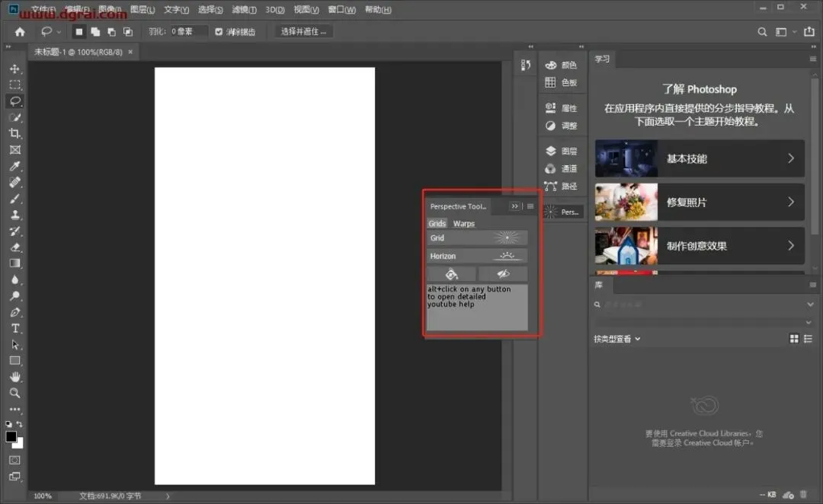Open Perspective Tools panel menu

(530, 206)
